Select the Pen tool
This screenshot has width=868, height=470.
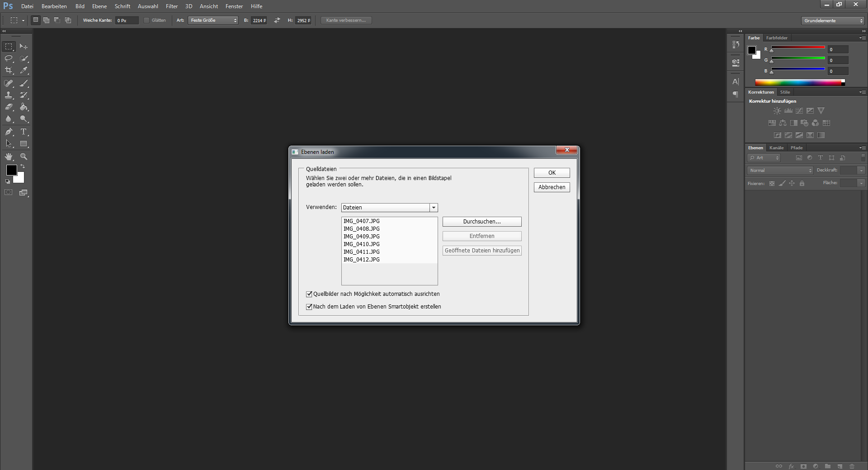[9, 132]
